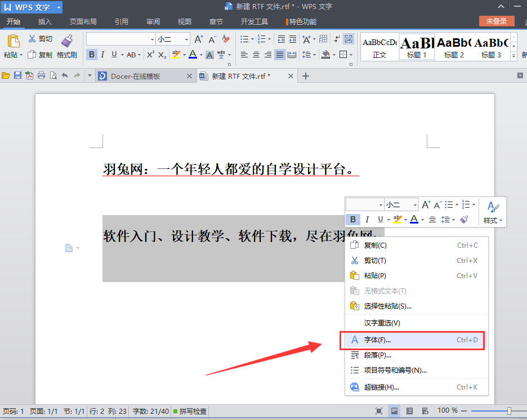The height and width of the screenshot is (420, 527).
Task: Decrease font size with ribbon A- icon
Action: (x=212, y=39)
